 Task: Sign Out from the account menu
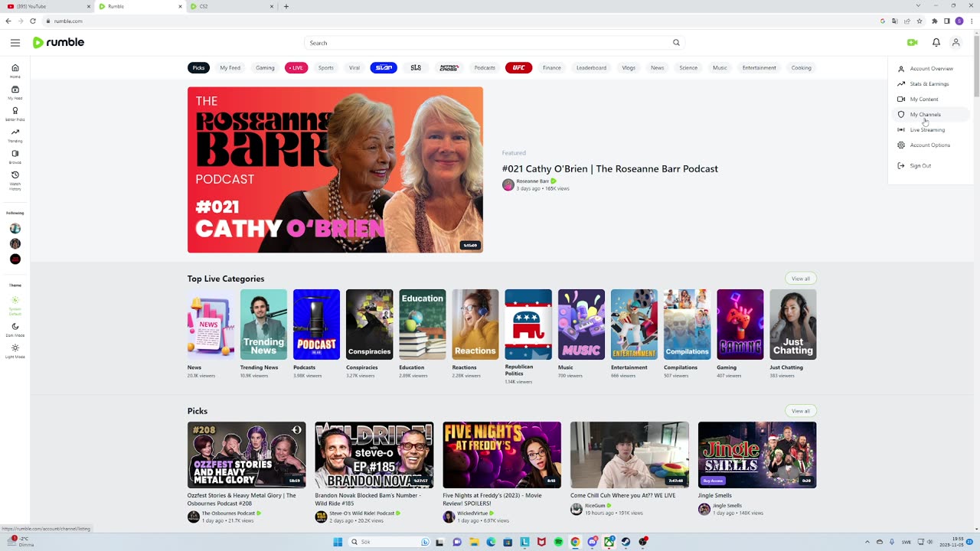[931, 166]
